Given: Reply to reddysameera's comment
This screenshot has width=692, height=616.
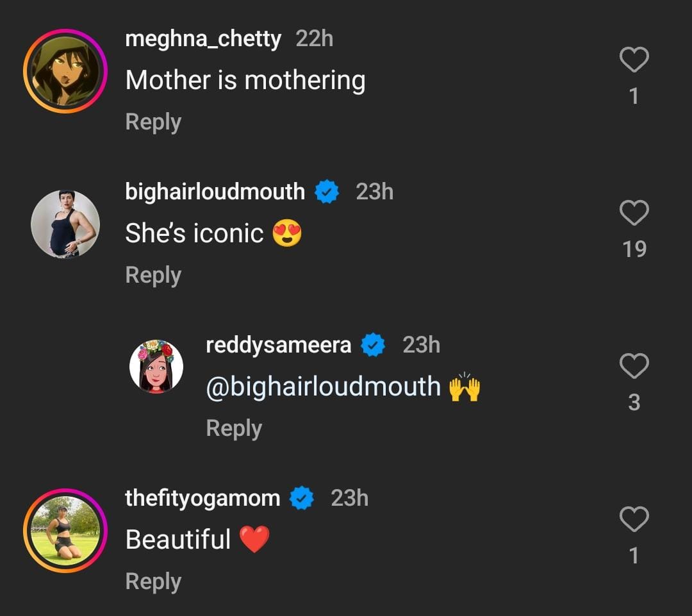Looking at the screenshot, I should point(234,428).
